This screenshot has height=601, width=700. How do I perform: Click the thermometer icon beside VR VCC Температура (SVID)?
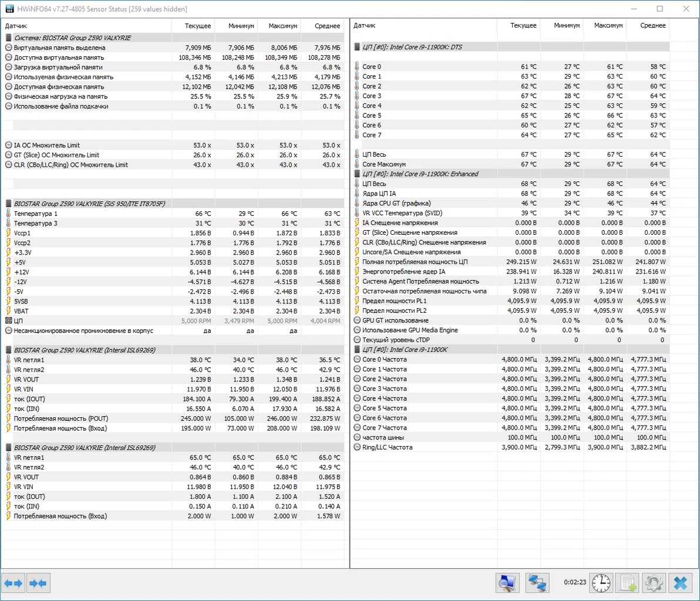click(356, 213)
